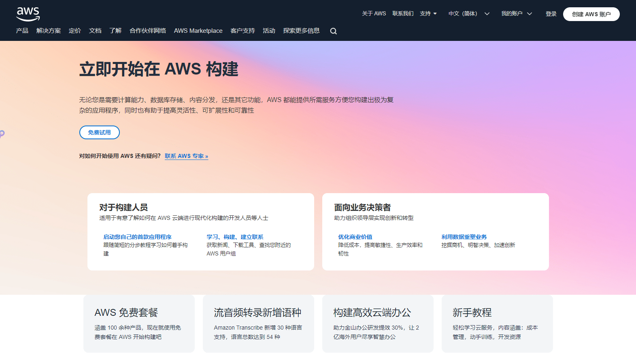This screenshot has width=636, height=364.
Task: Open the 产品 menu
Action: [x=22, y=31]
